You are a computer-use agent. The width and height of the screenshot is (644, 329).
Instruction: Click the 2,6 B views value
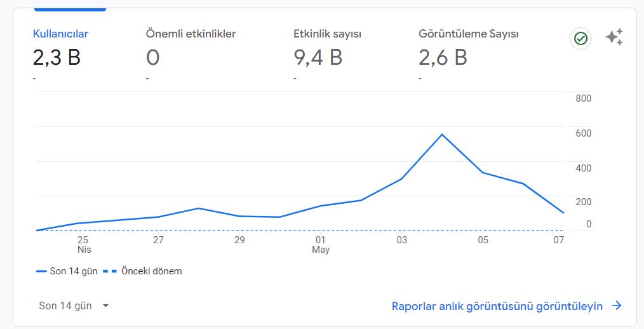(443, 57)
